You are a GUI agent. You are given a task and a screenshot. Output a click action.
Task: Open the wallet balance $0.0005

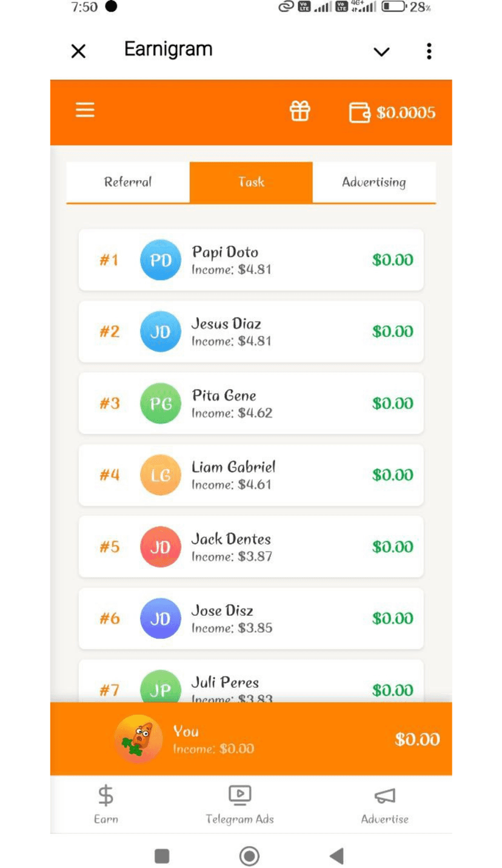[392, 113]
